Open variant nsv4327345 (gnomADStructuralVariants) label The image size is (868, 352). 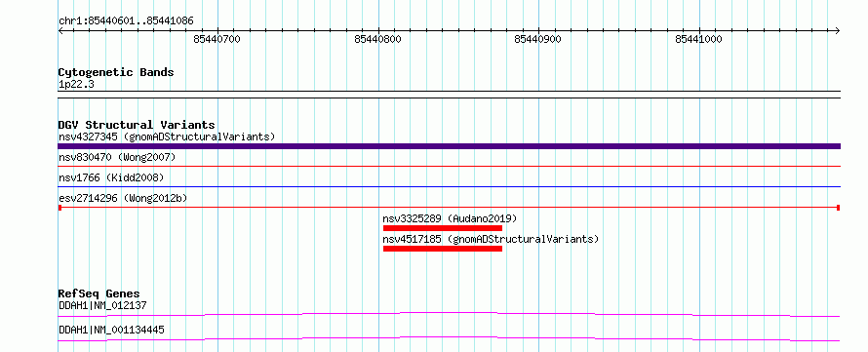pyautogui.click(x=167, y=137)
